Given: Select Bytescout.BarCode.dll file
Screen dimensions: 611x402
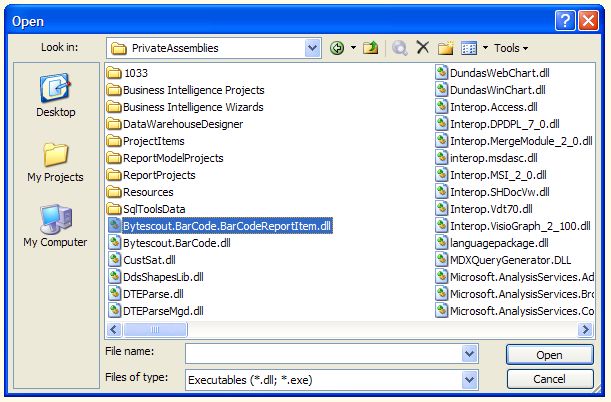Looking at the screenshot, I should [x=169, y=243].
